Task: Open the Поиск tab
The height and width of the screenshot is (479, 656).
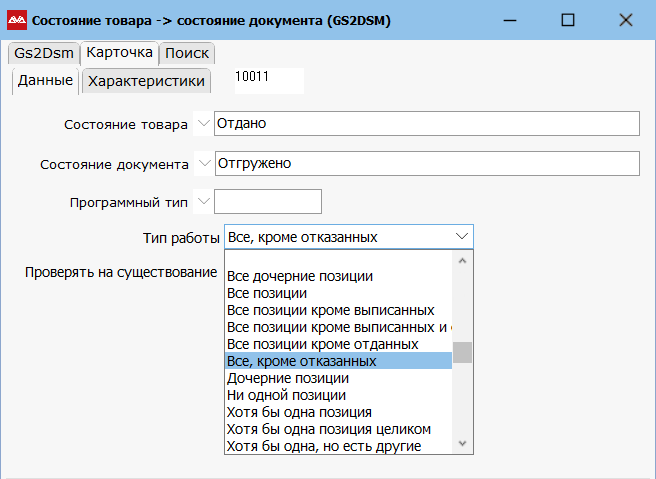Action: pos(188,53)
